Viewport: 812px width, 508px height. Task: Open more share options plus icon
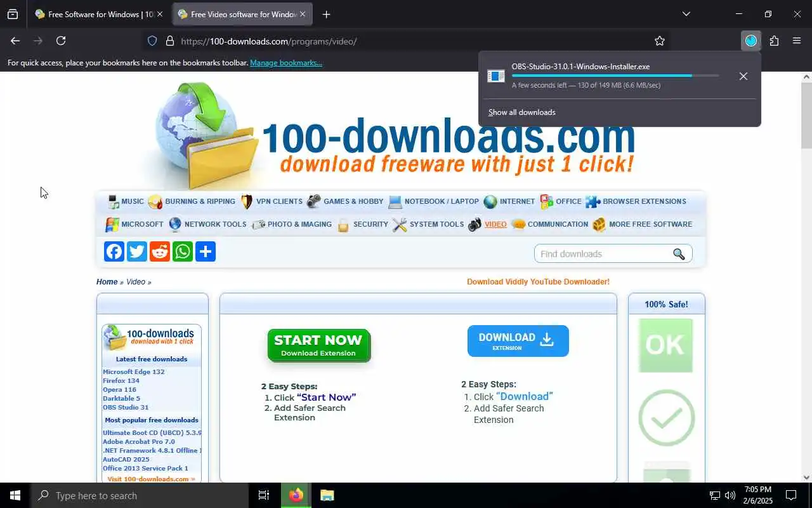206,251
